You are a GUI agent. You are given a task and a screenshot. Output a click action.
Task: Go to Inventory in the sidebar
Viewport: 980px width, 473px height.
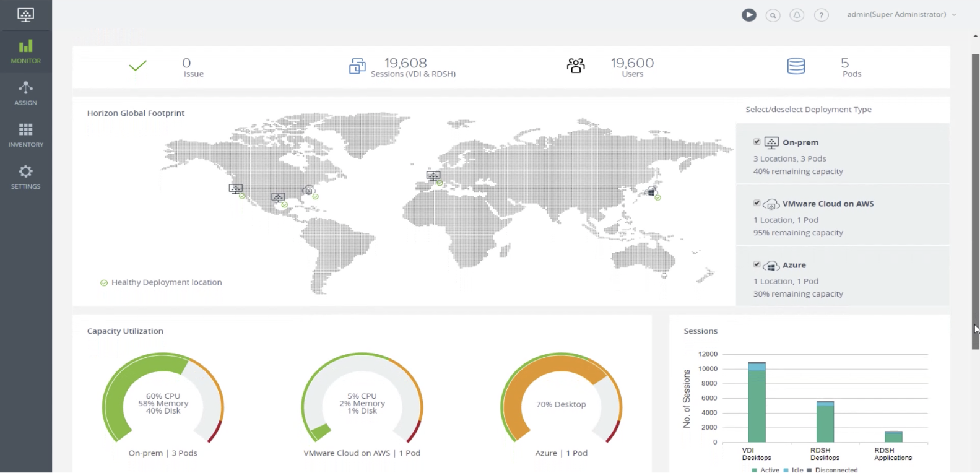pos(26,135)
